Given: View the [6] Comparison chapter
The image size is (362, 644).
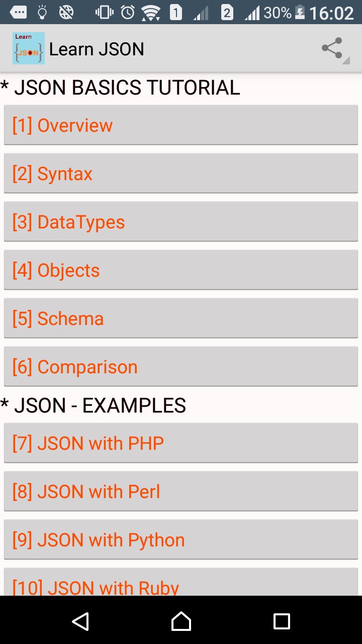Looking at the screenshot, I should coord(181,367).
